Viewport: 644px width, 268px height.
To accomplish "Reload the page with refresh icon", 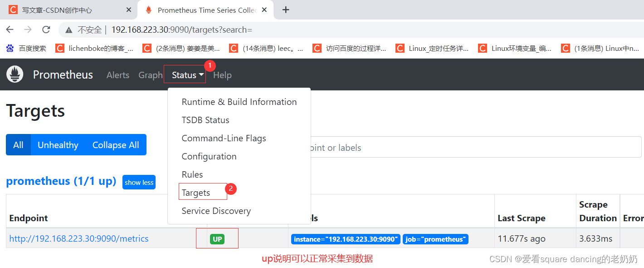I will click(46, 30).
